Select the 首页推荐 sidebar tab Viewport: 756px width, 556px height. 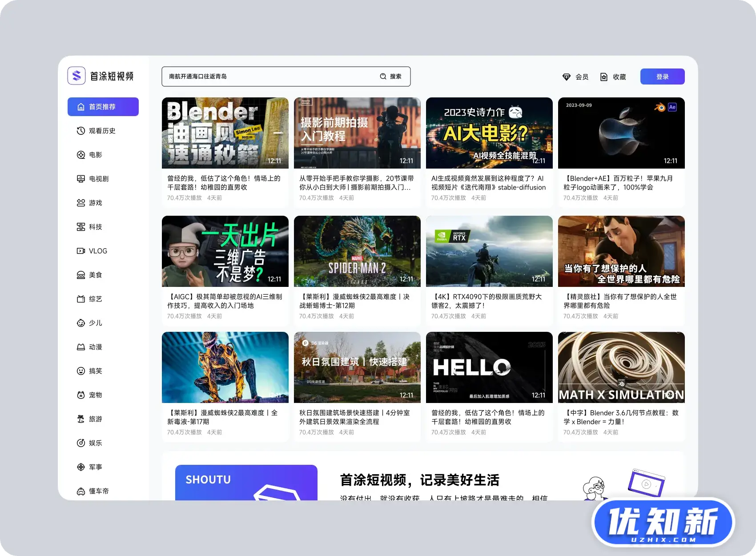(103, 107)
